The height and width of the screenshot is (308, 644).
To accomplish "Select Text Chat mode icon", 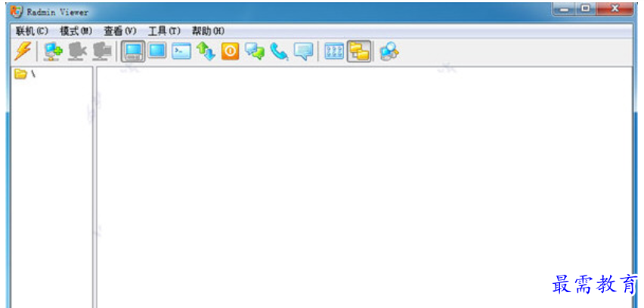I will [255, 51].
